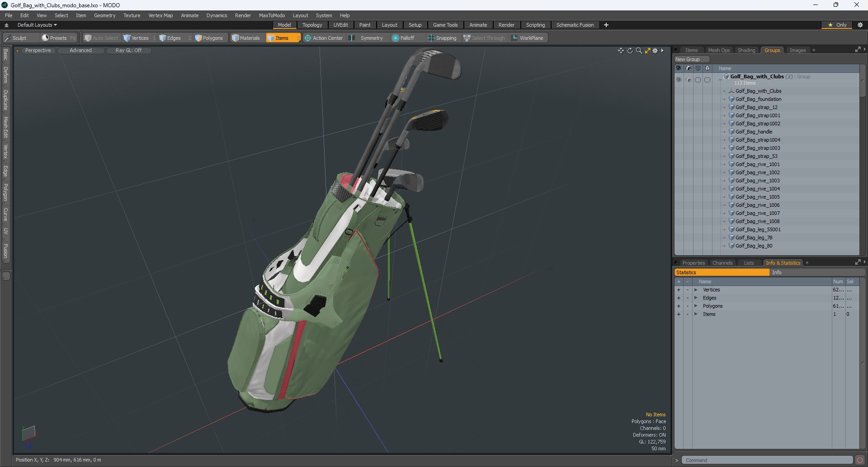Open the Action Center options

click(324, 38)
